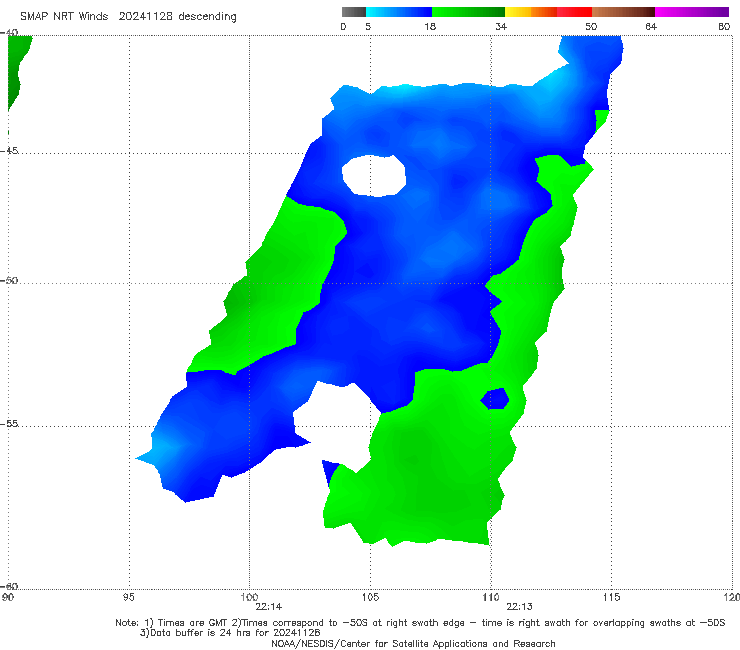
Task: Click the color bar label '50'
Action: point(591,26)
